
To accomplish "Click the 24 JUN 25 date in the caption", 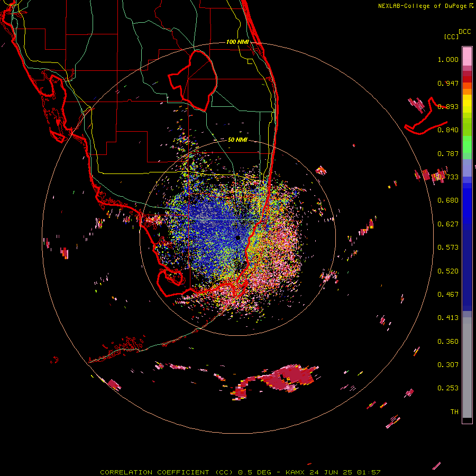I will click(x=331, y=472).
